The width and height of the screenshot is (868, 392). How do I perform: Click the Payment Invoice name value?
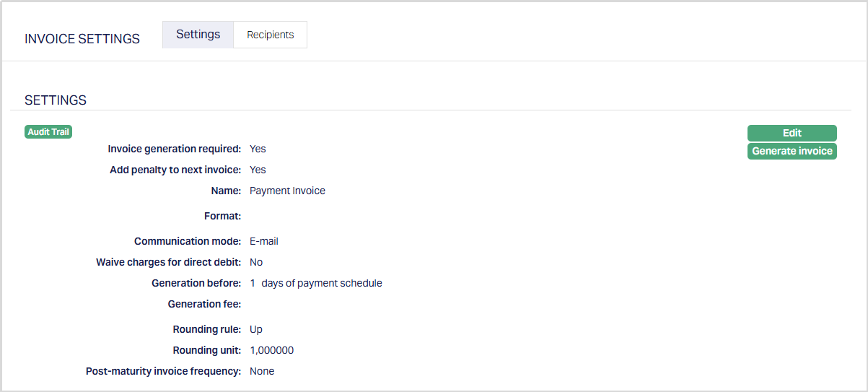[287, 191]
